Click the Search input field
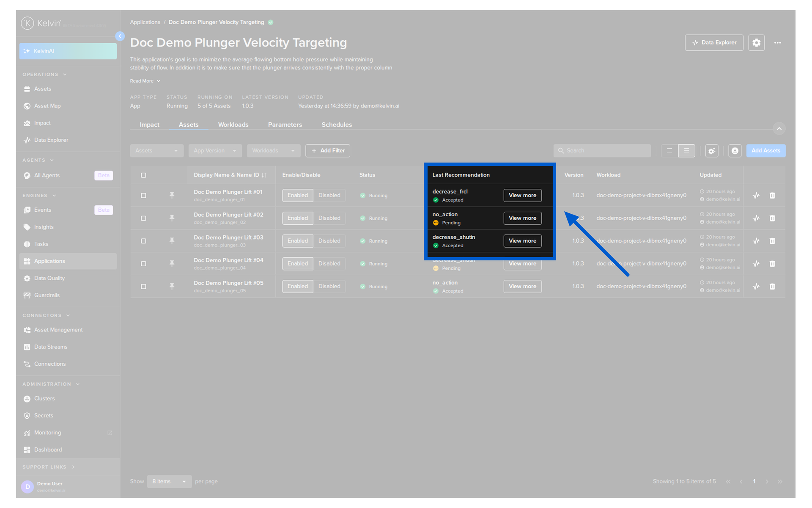 tap(602, 151)
